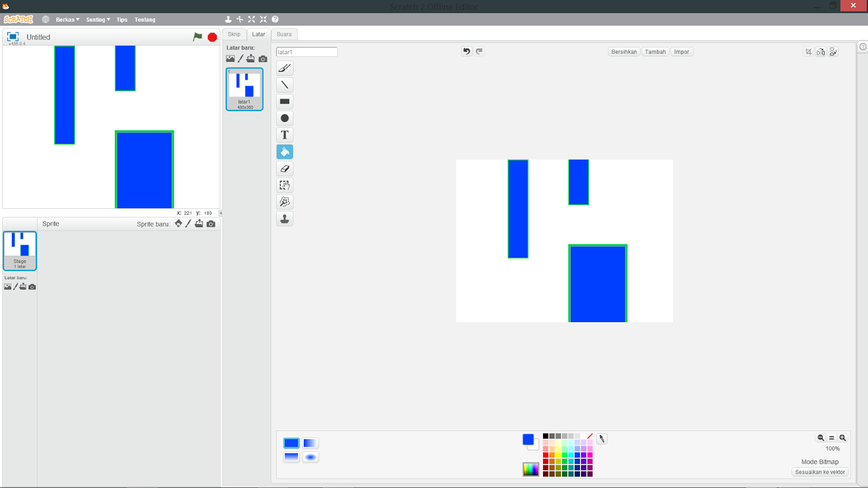Click Sesuaikan ke vektor to convert backdrop
868x488 pixels.
[x=819, y=472]
